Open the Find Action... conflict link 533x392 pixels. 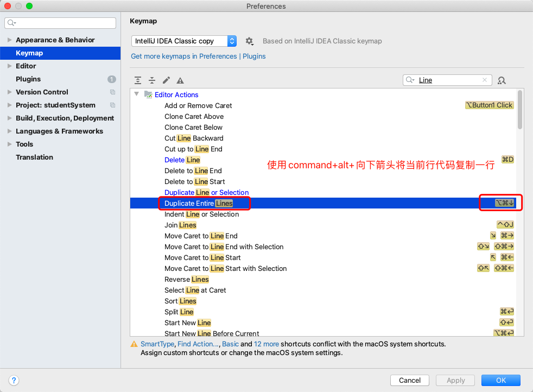[199, 344]
